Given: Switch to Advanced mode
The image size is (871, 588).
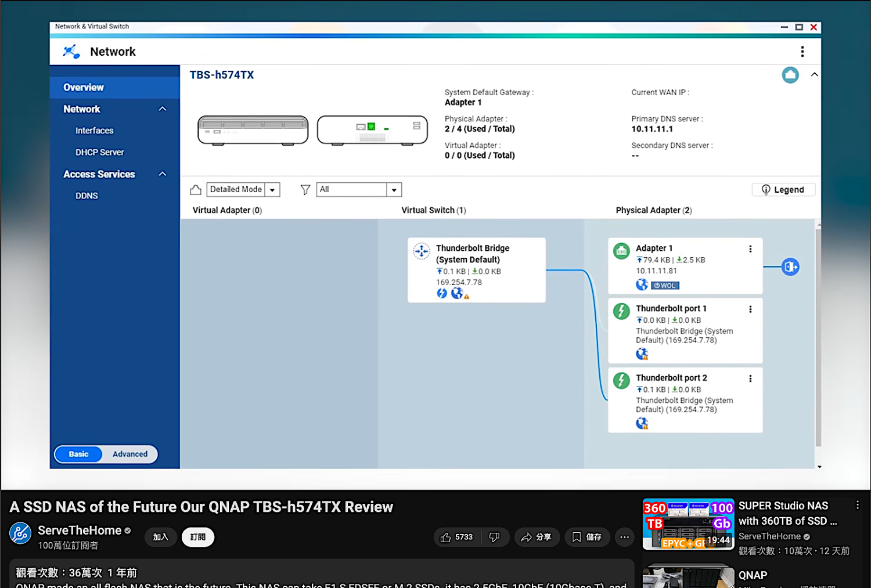Looking at the screenshot, I should 130,454.
